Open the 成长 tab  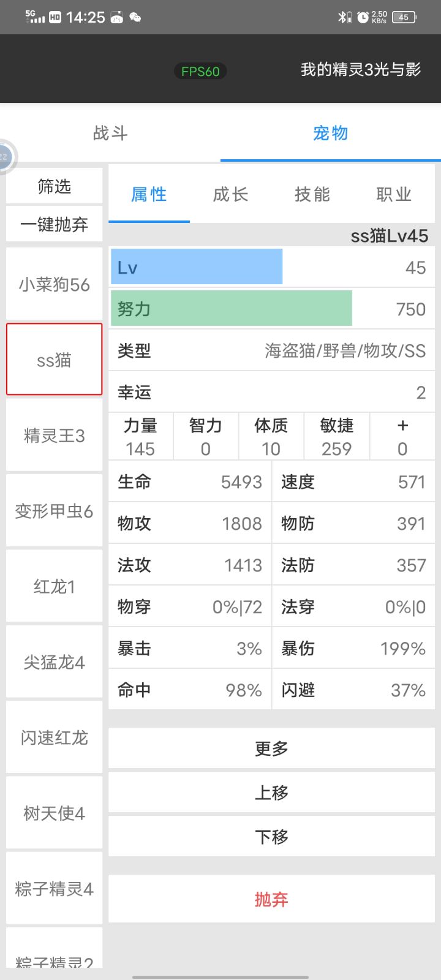pos(230,195)
